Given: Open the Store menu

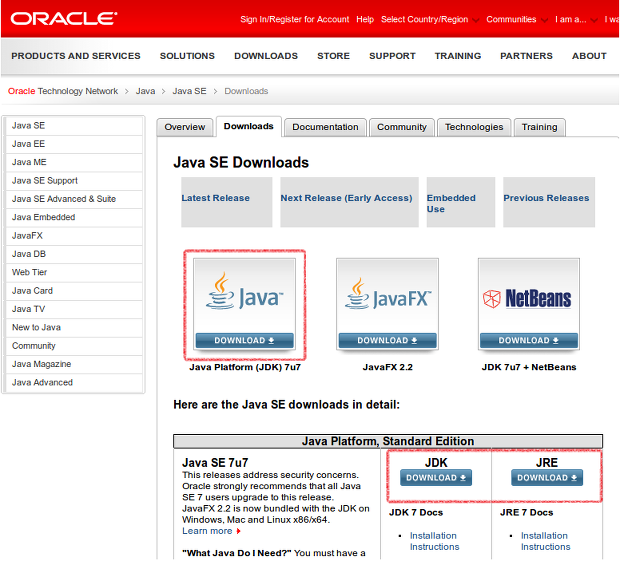Looking at the screenshot, I should (333, 56).
